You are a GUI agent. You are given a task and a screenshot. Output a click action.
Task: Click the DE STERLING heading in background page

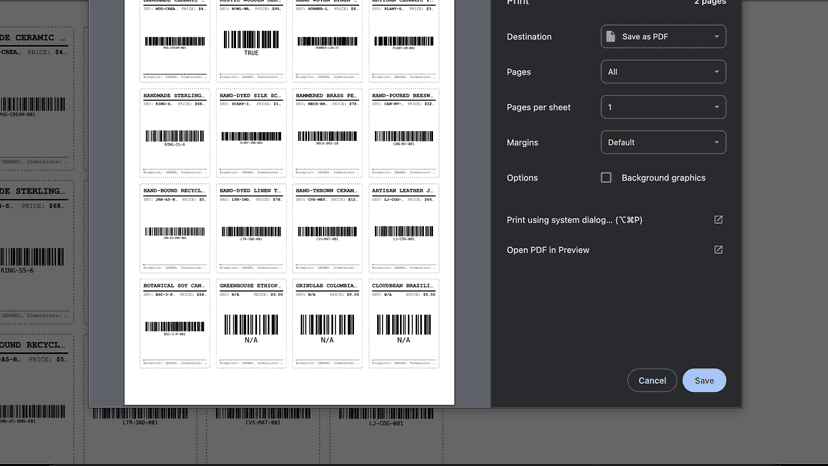point(33,191)
